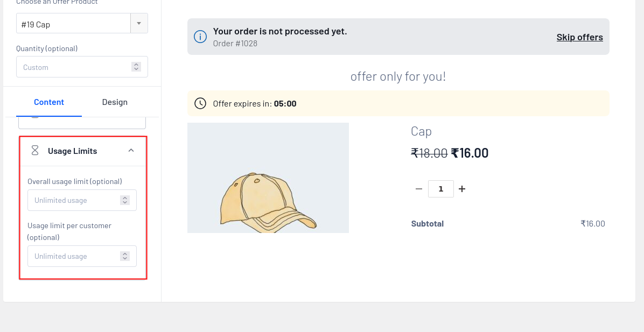Click the stepper on Overall usage limit
644x332 pixels.
tap(125, 200)
